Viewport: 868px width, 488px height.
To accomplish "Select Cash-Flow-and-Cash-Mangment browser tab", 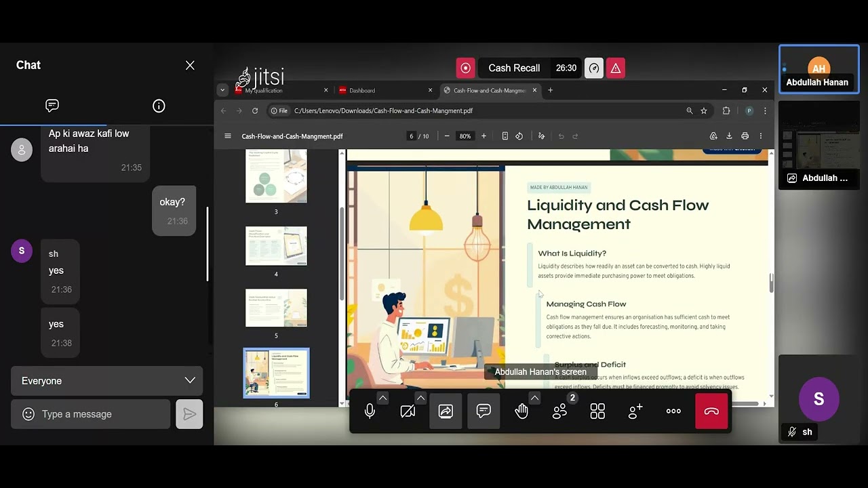I will click(490, 90).
